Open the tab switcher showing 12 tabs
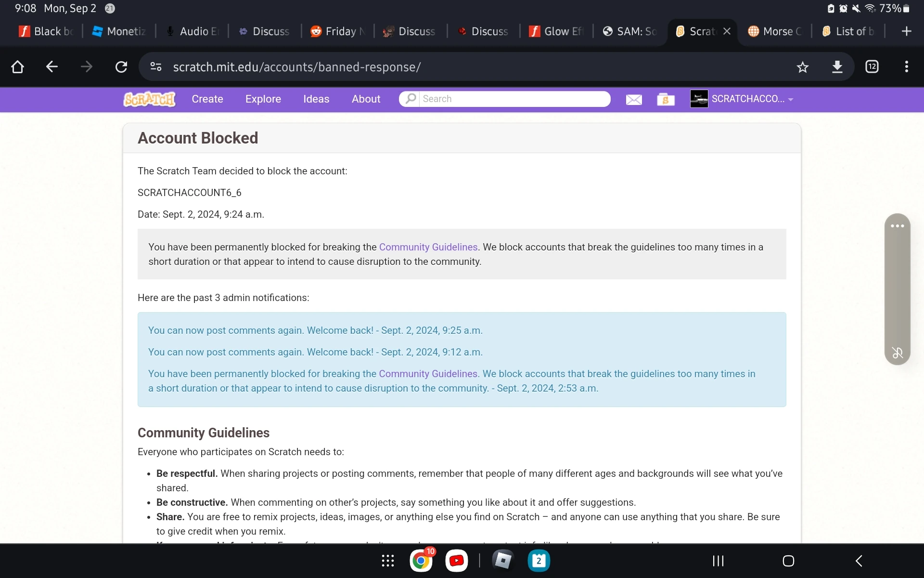The image size is (924, 578). click(x=872, y=67)
